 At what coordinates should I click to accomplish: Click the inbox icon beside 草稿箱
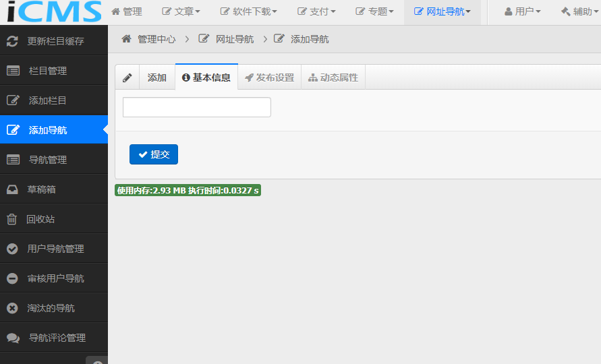[x=12, y=189]
